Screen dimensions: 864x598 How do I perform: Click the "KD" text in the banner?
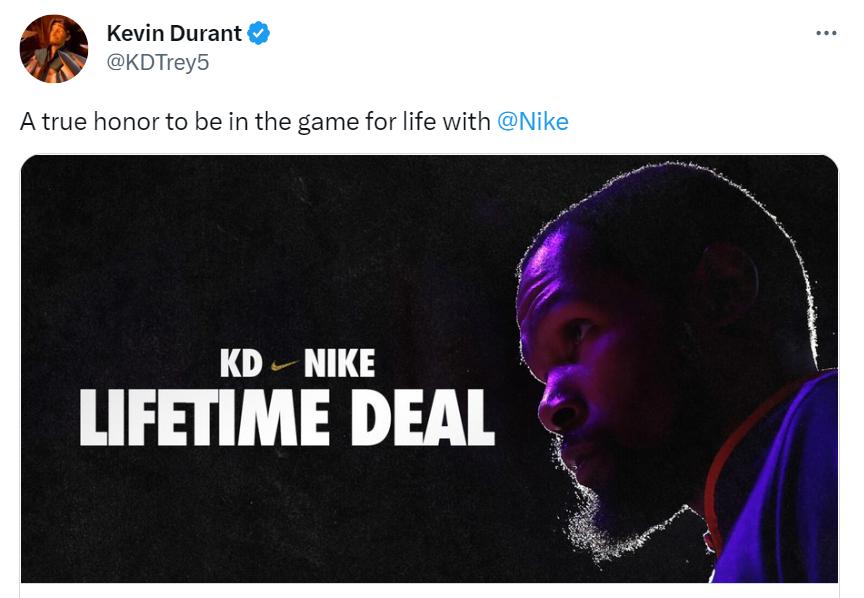241,363
